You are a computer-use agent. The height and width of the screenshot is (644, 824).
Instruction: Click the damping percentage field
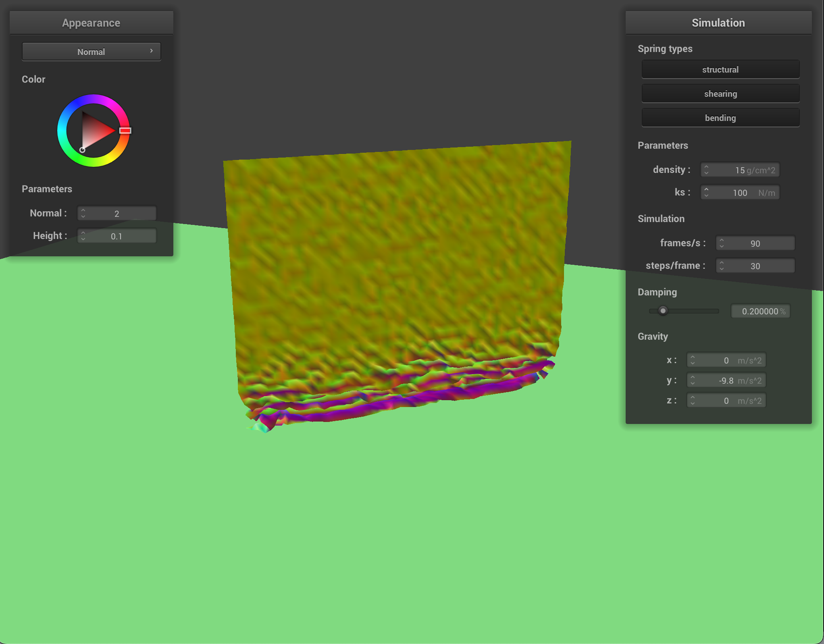[761, 311]
